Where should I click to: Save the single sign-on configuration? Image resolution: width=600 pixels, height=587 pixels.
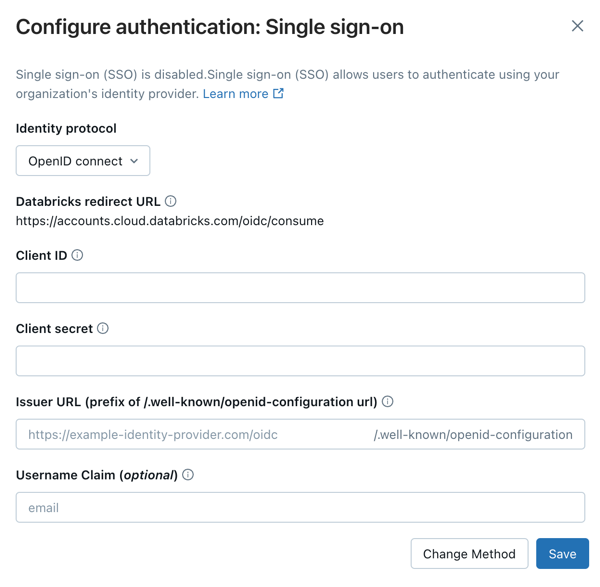(x=562, y=554)
